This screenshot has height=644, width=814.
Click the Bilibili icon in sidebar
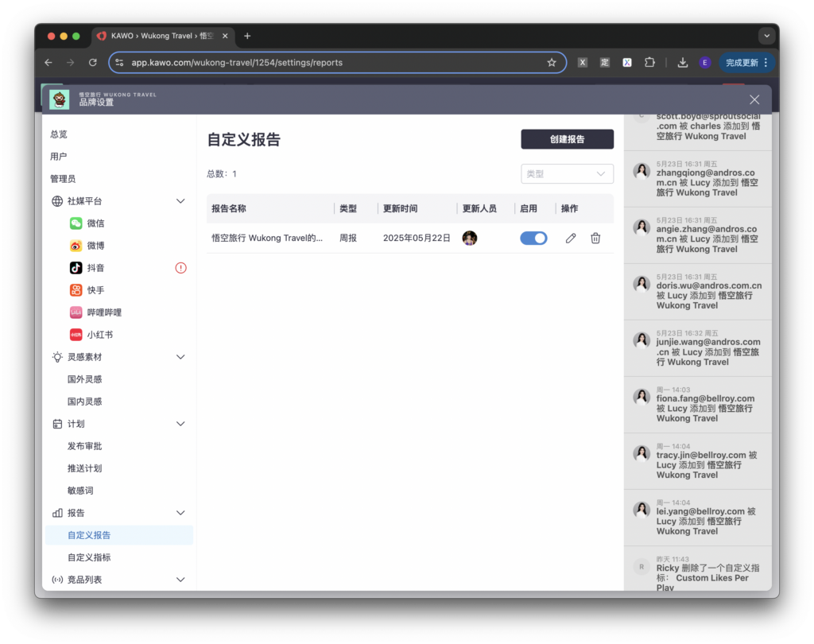pyautogui.click(x=76, y=312)
